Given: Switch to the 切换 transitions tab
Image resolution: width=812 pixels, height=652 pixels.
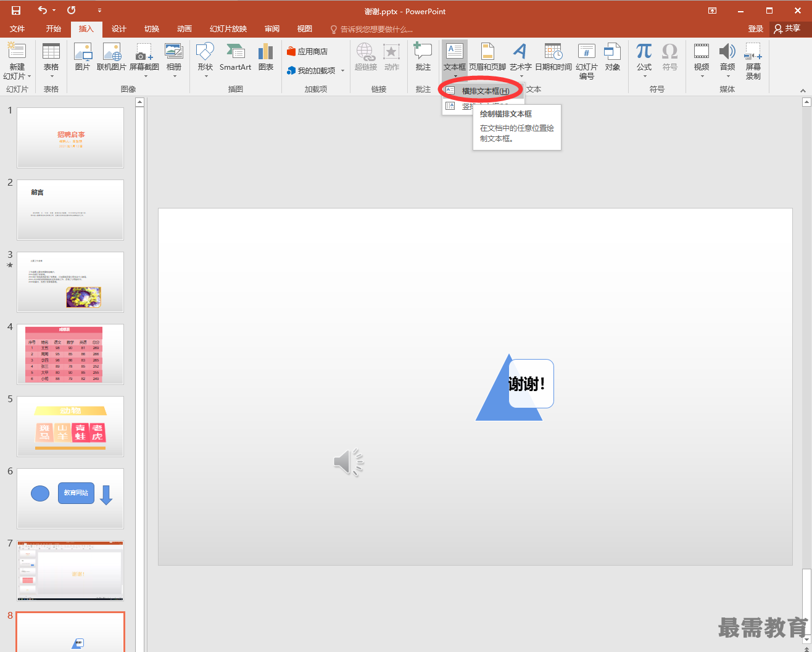Looking at the screenshot, I should 152,29.
